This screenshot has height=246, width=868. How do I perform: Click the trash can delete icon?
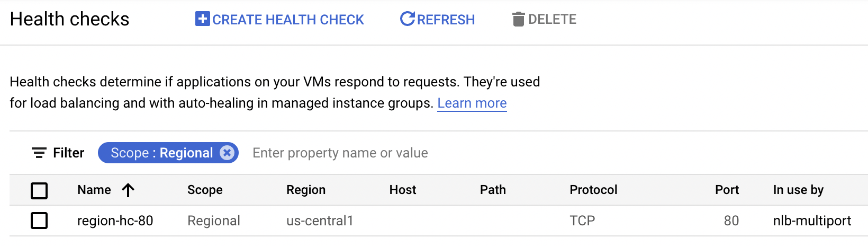coord(518,20)
